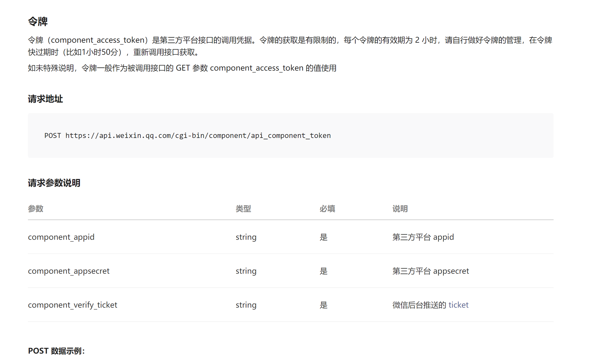Click the component_appid parameter cell
593x364 pixels.
[x=61, y=237]
